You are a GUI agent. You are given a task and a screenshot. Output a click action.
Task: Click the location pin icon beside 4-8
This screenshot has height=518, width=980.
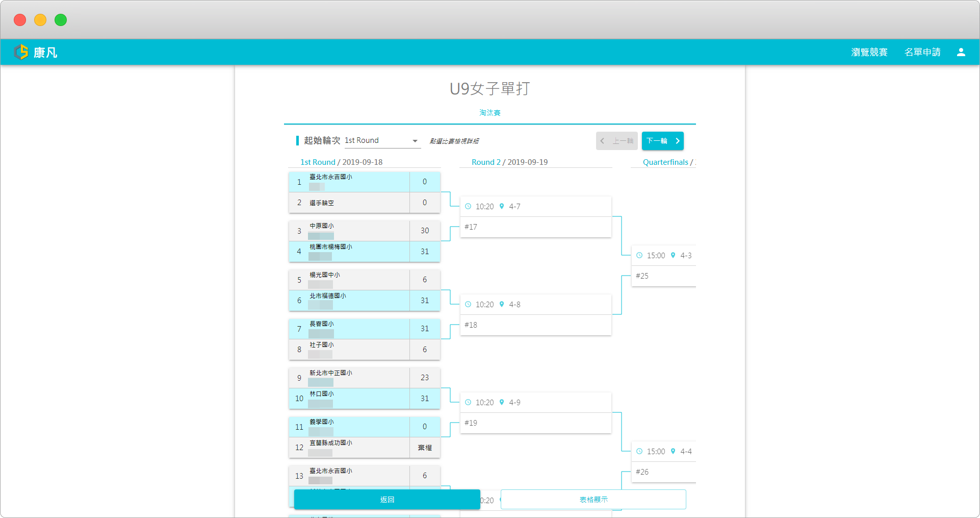point(502,304)
